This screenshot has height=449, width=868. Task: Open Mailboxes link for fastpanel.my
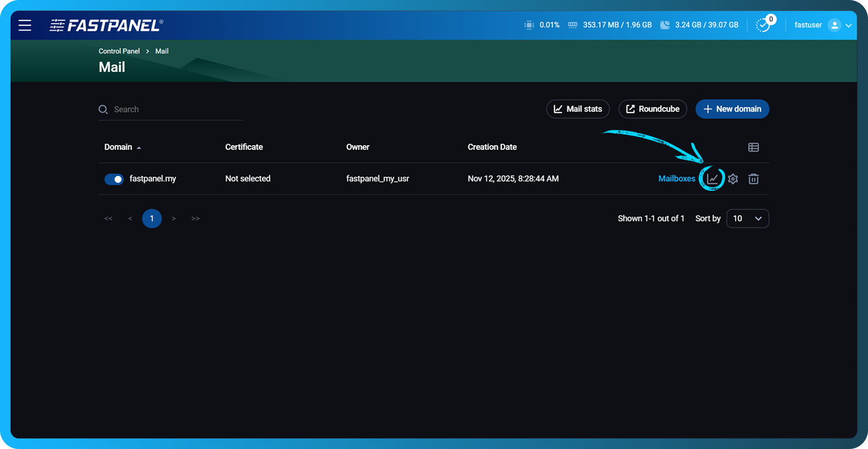point(677,179)
